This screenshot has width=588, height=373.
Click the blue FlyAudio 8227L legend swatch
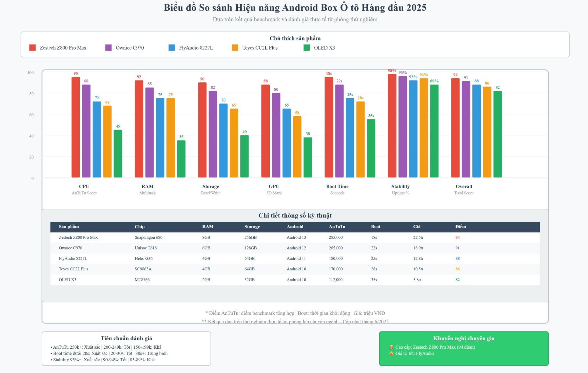point(172,47)
